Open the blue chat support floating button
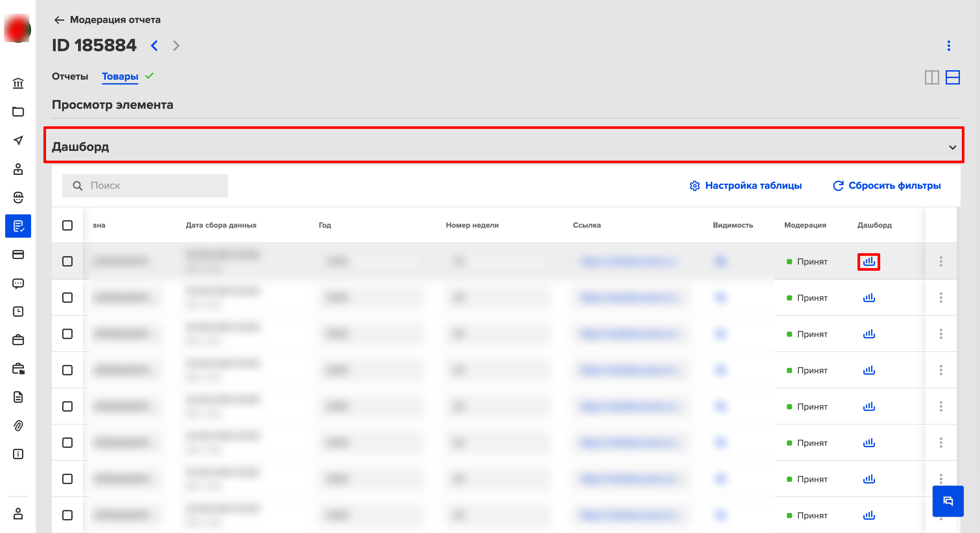Screen dimensions: 980x533 tap(948, 501)
